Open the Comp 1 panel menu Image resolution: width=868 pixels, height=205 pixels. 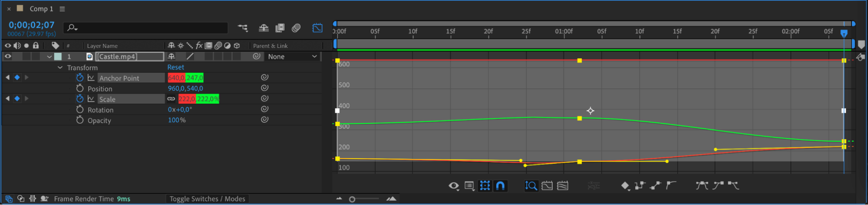tap(62, 9)
